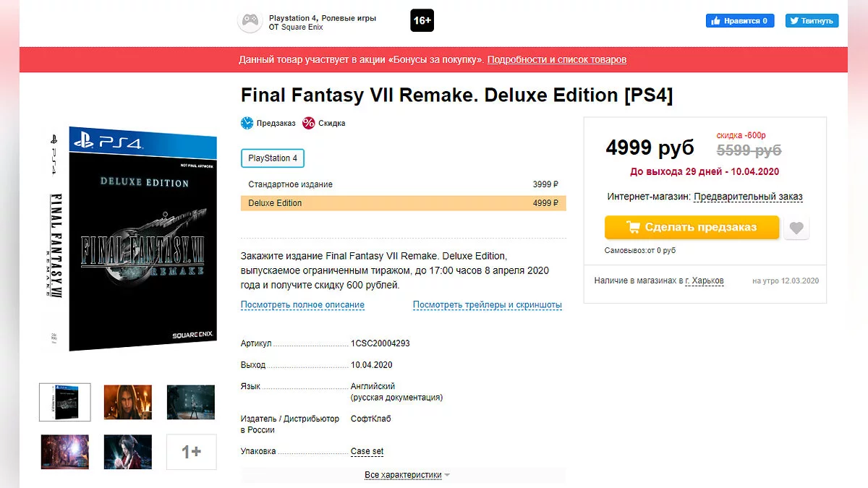Click the preorder clock icon
The width and height of the screenshot is (868, 488).
pyautogui.click(x=247, y=123)
